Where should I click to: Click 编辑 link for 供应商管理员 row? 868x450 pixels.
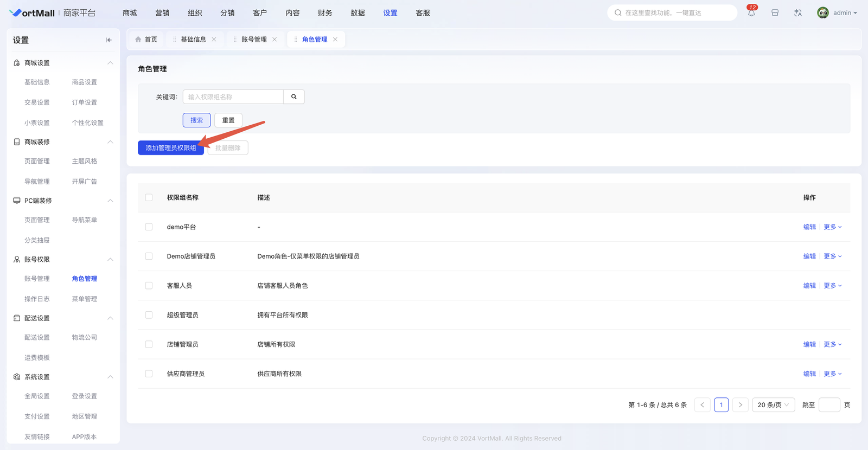pyautogui.click(x=809, y=374)
